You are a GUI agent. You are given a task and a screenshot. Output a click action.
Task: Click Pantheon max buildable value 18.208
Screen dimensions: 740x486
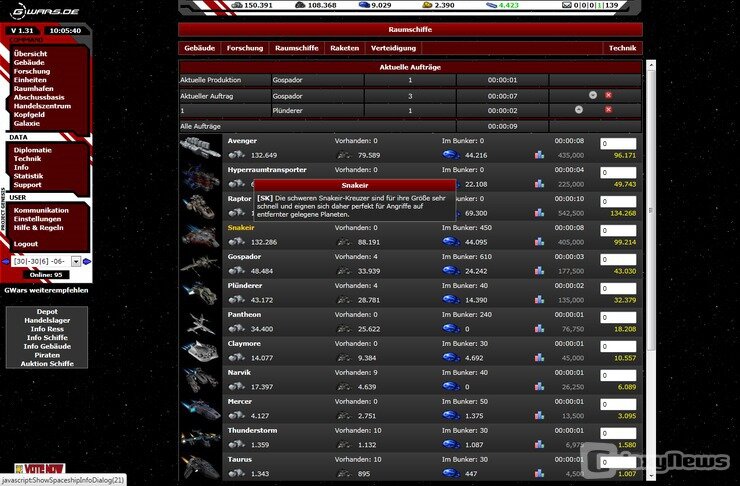tap(625, 329)
